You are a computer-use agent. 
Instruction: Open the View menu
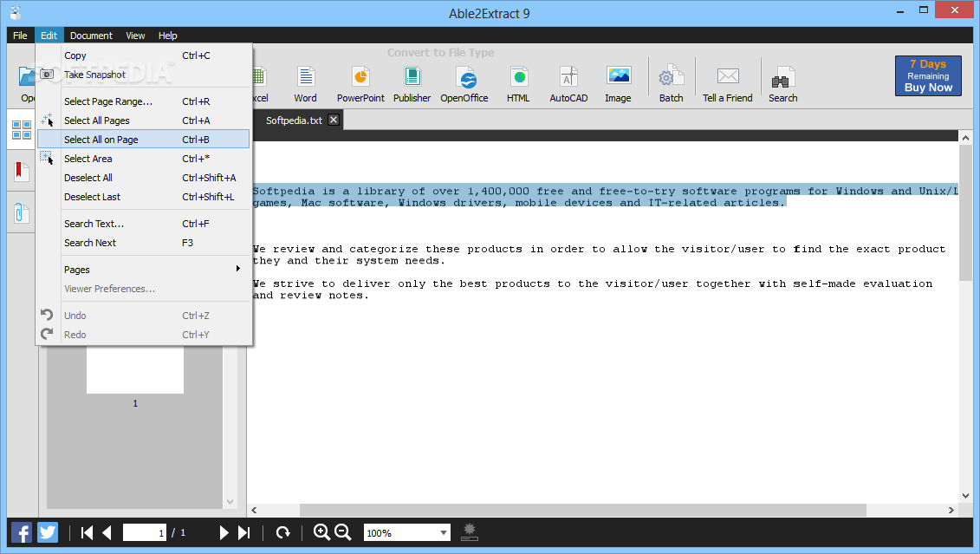pos(135,36)
